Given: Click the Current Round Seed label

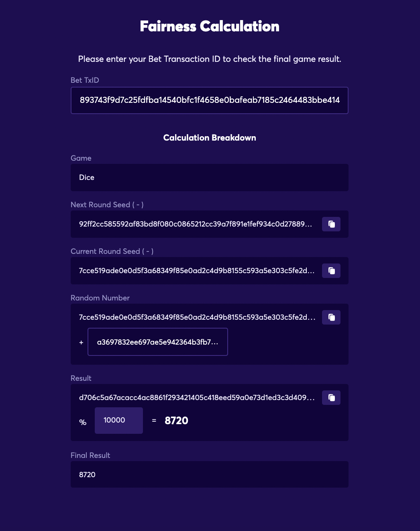Looking at the screenshot, I should click(112, 251).
